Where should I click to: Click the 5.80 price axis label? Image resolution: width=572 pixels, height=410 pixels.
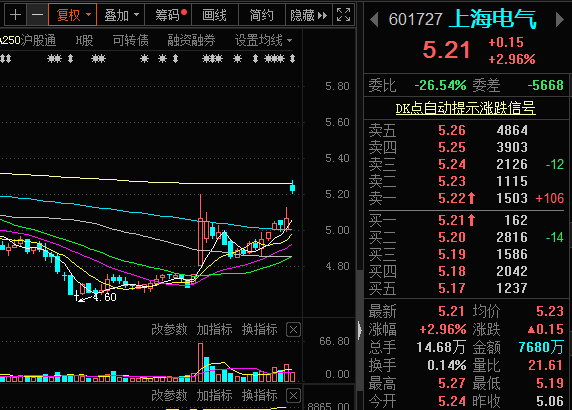(337, 86)
